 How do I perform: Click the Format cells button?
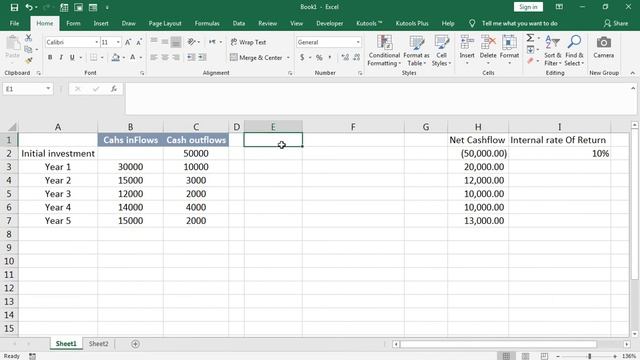(x=509, y=51)
